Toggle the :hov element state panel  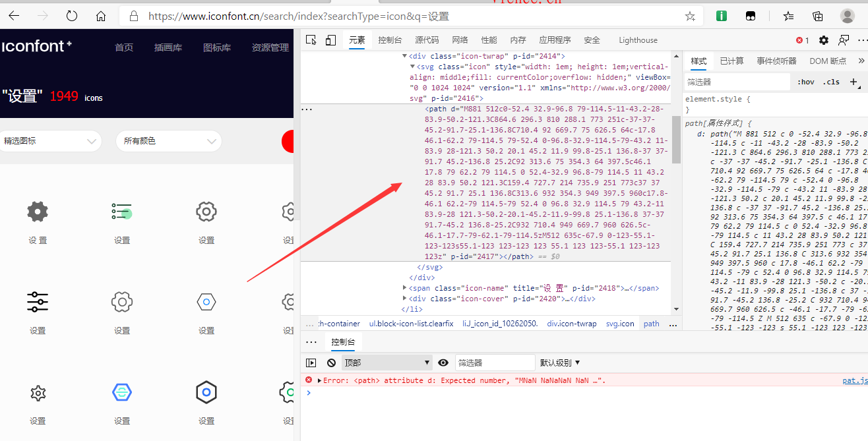[x=805, y=82]
